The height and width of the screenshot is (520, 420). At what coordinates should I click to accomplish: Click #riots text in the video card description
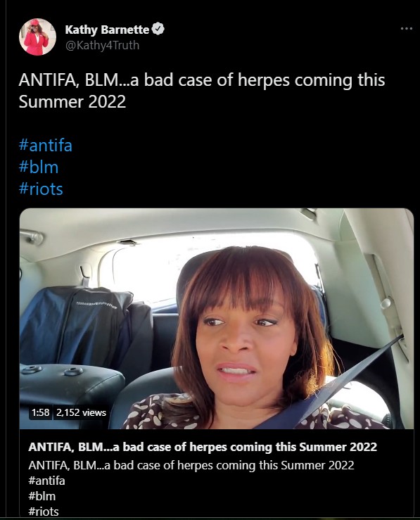click(x=44, y=512)
